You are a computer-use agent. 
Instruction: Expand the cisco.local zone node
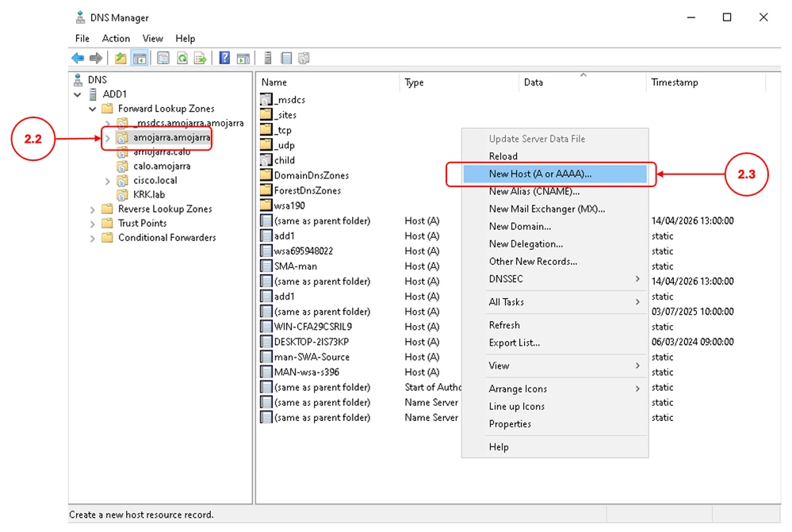click(108, 180)
